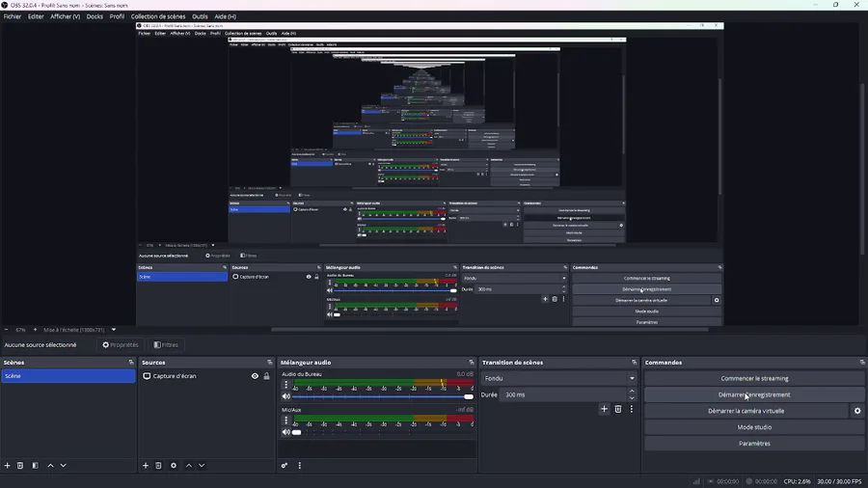Move source up in Sources panel

pos(189,465)
